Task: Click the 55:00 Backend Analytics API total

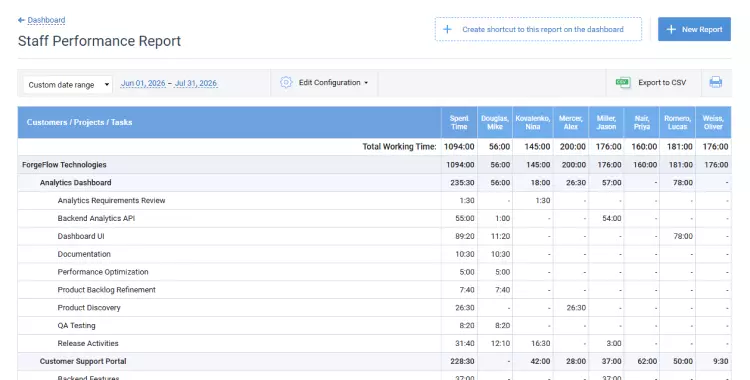Action: click(x=465, y=218)
